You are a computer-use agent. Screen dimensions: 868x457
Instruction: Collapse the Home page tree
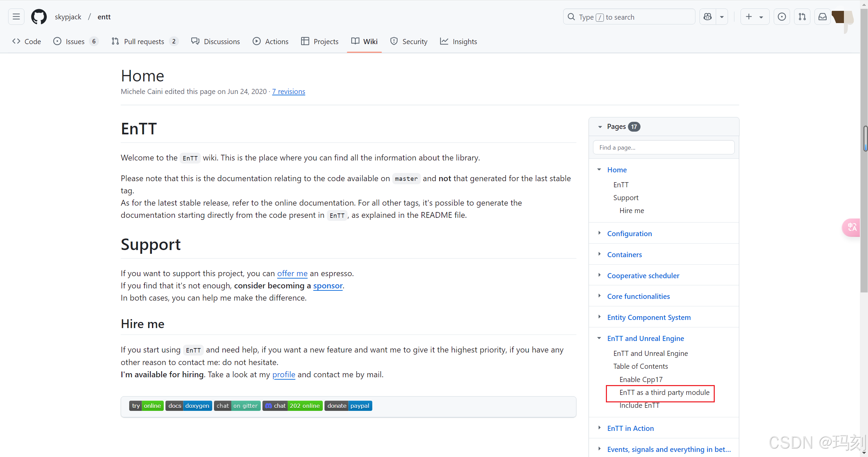coord(599,169)
